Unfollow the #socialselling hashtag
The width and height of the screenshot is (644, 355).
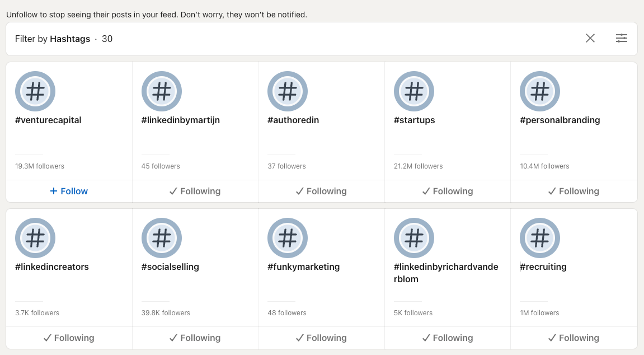click(195, 338)
